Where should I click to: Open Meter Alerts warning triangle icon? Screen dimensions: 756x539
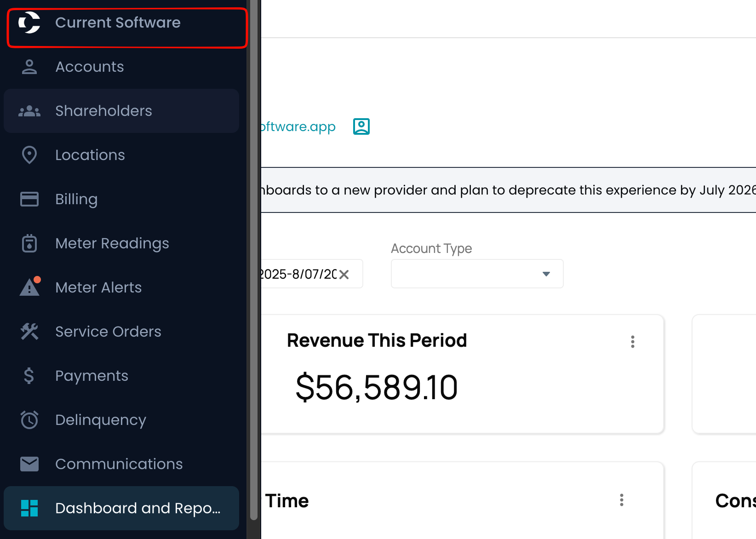30,287
